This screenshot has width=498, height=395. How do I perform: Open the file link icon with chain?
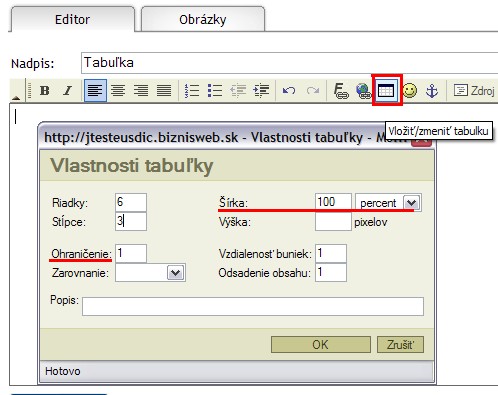click(x=340, y=91)
